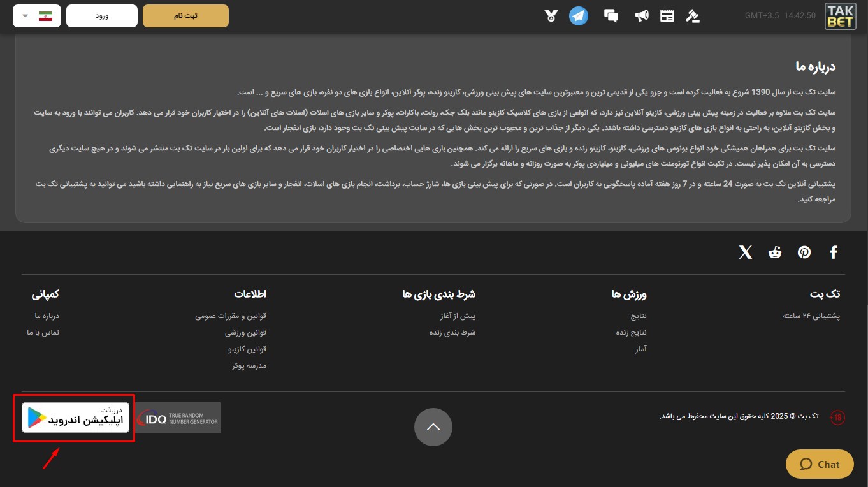Open the مدرسه پوکر poker school link
Viewport: 868px width, 487px height.
tap(249, 365)
